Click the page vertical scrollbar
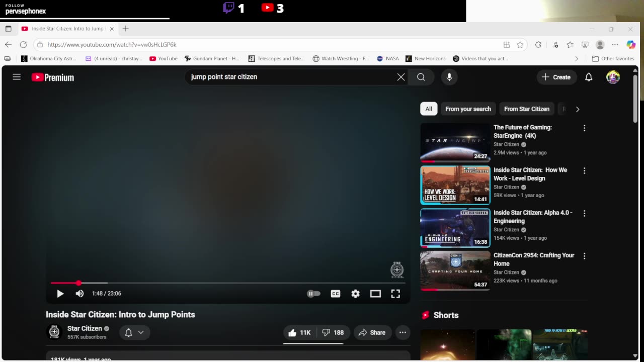 (x=635, y=99)
